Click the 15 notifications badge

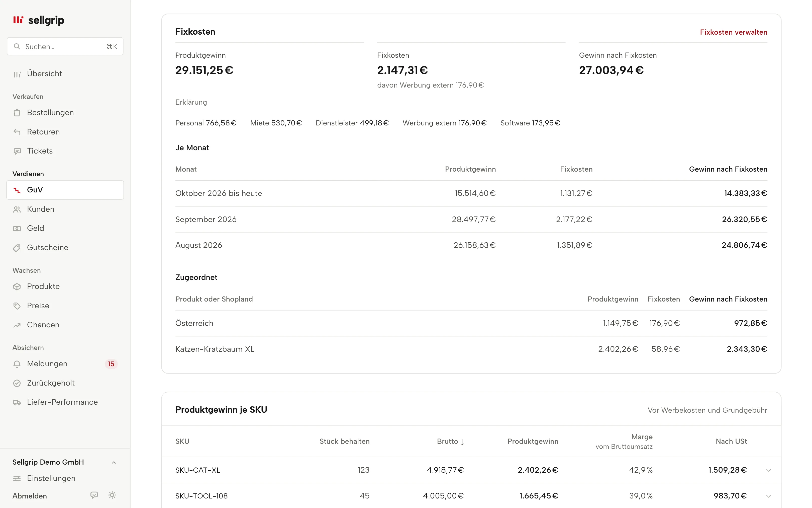click(111, 364)
